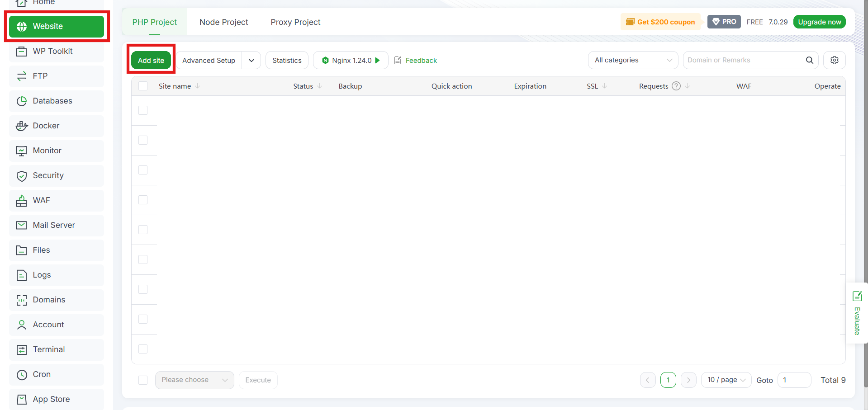Open the Statistics view

[x=287, y=60]
